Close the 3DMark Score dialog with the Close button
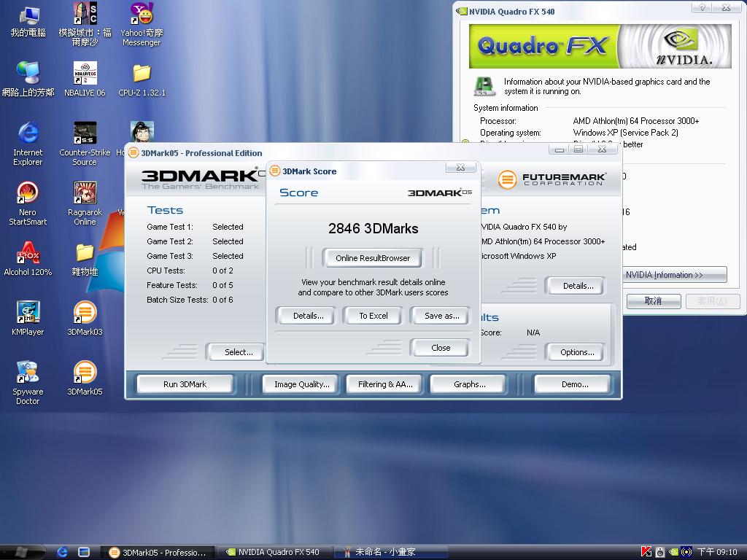 [441, 348]
